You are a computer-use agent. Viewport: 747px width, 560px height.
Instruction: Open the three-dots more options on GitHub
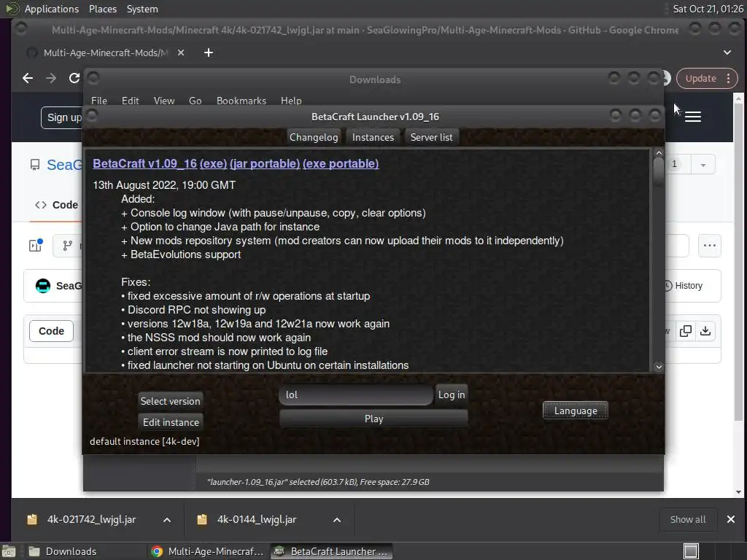(709, 246)
